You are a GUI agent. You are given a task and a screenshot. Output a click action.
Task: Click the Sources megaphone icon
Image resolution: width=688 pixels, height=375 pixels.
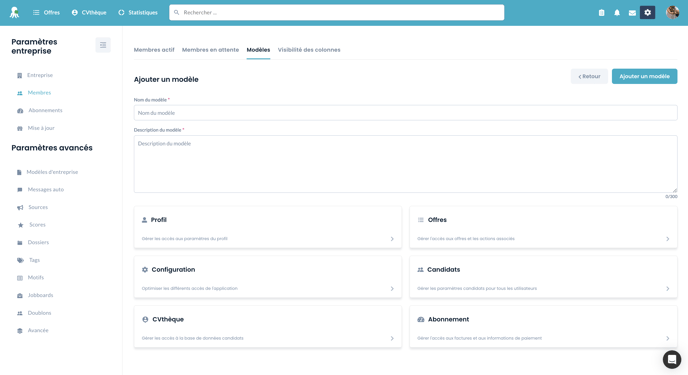pos(20,207)
